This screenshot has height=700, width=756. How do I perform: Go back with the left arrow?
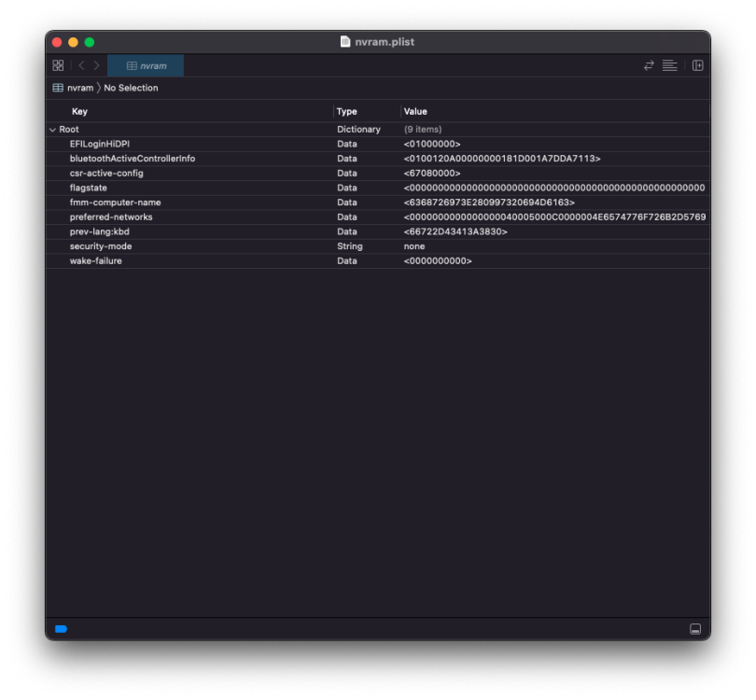click(81, 65)
